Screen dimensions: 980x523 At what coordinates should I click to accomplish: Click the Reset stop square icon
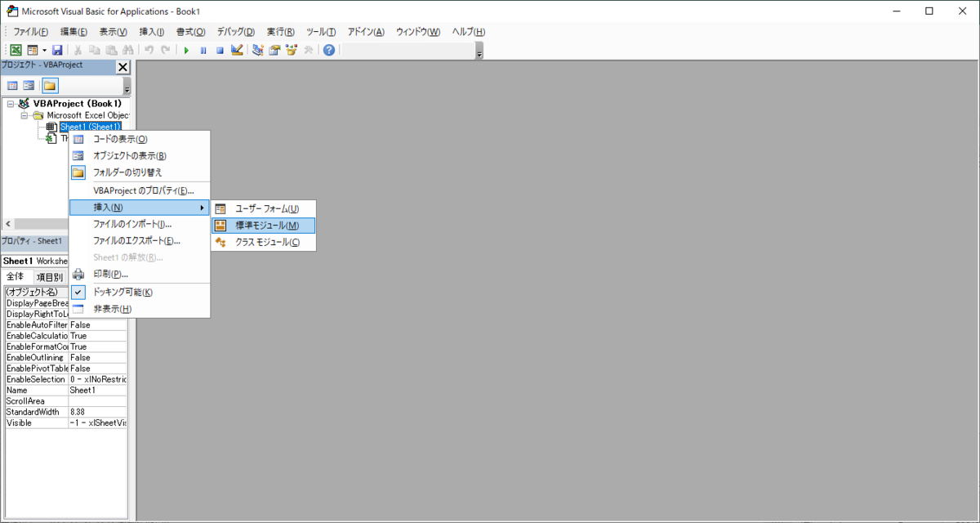pos(220,50)
